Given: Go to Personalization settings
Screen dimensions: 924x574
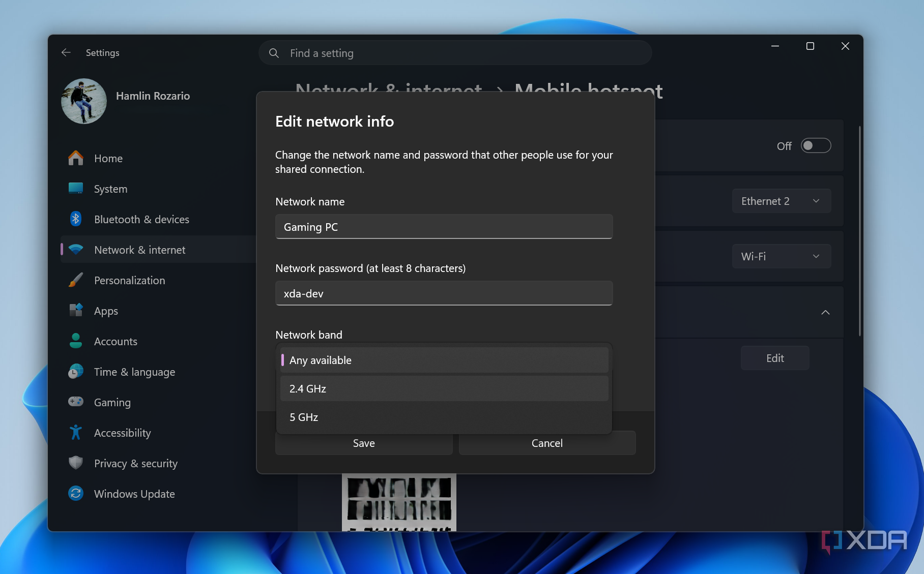Looking at the screenshot, I should pyautogui.click(x=158, y=280).
